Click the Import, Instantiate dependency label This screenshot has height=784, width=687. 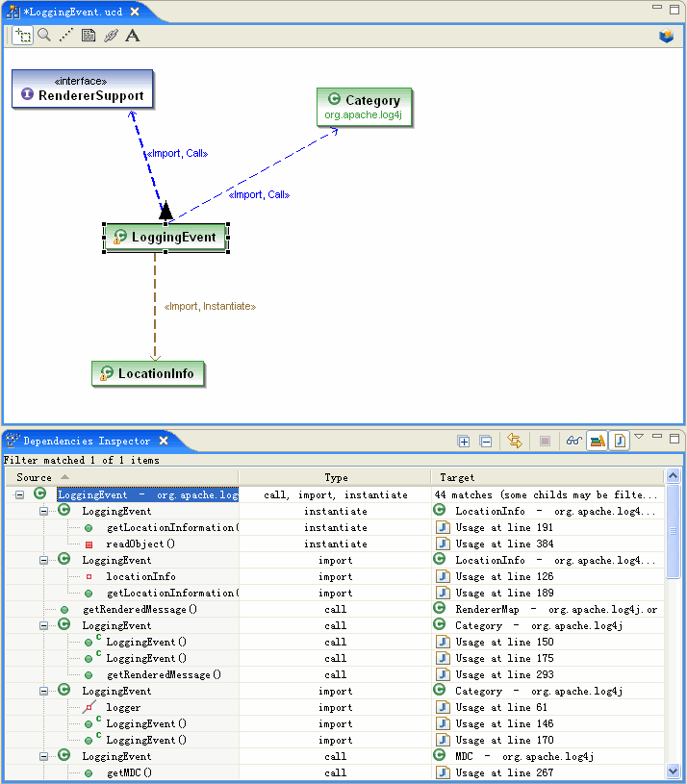[210, 306]
